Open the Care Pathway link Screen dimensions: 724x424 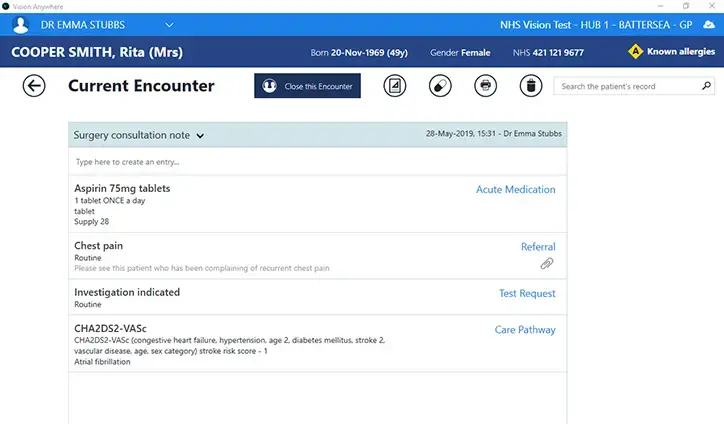[x=525, y=330]
